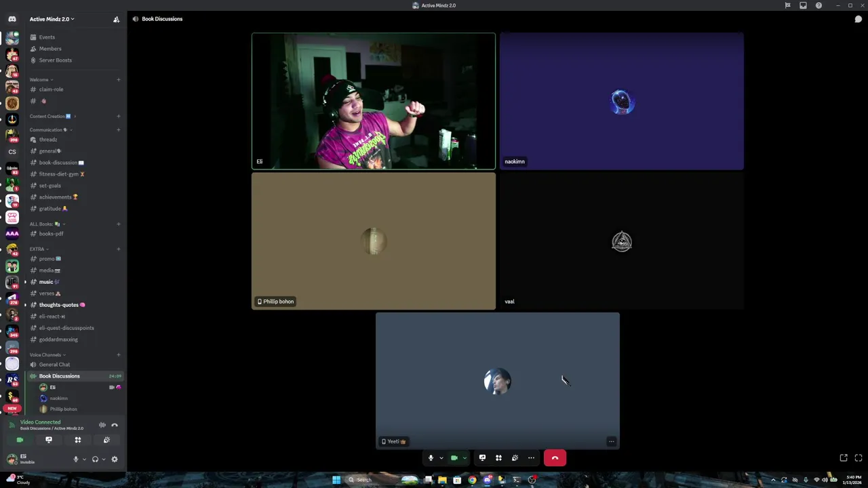The width and height of the screenshot is (868, 488).
Task: Open the eli-quest-discusspoints channel
Action: pos(66,328)
